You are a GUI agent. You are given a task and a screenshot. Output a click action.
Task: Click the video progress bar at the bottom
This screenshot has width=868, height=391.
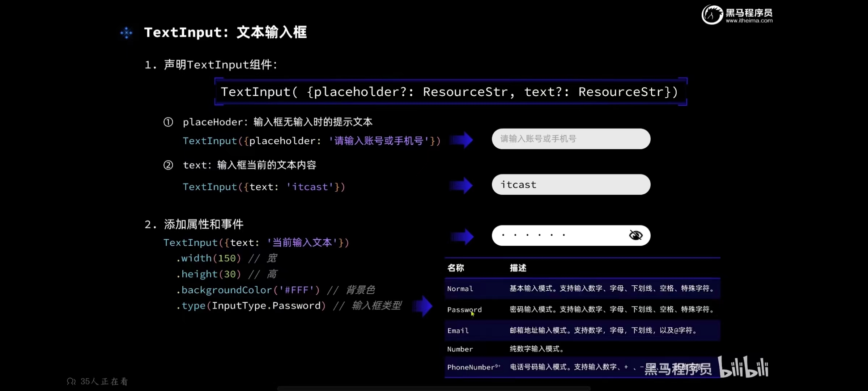tap(434, 388)
